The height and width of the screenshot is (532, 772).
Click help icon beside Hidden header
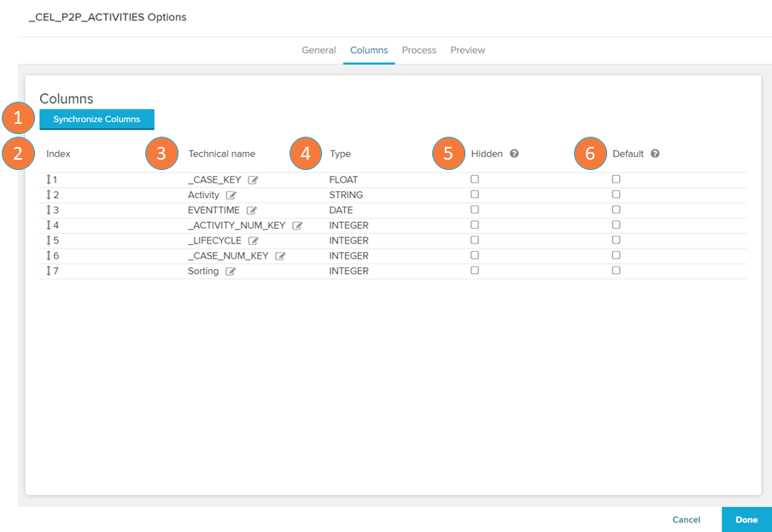pos(514,154)
